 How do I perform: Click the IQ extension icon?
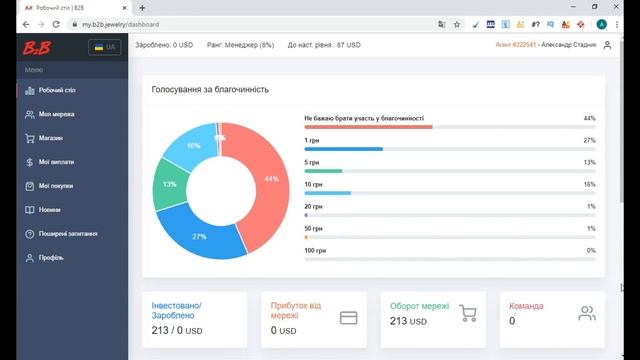coord(550,24)
